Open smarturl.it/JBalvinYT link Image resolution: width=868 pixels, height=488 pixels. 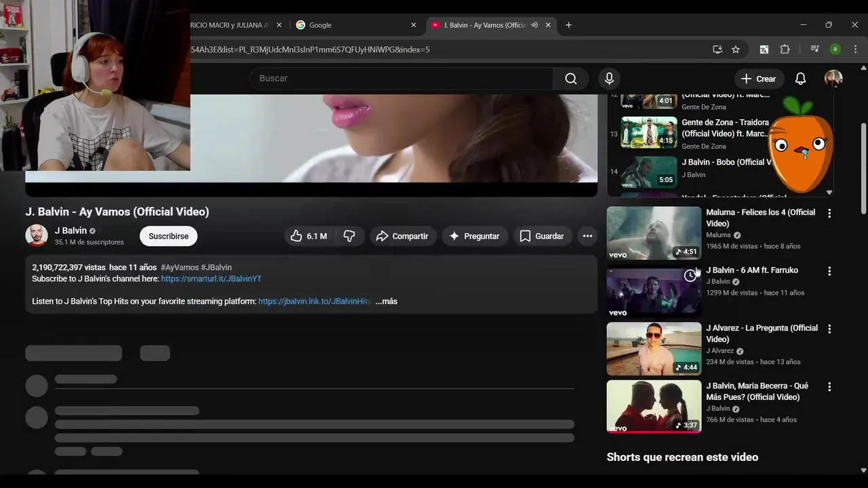(x=211, y=279)
